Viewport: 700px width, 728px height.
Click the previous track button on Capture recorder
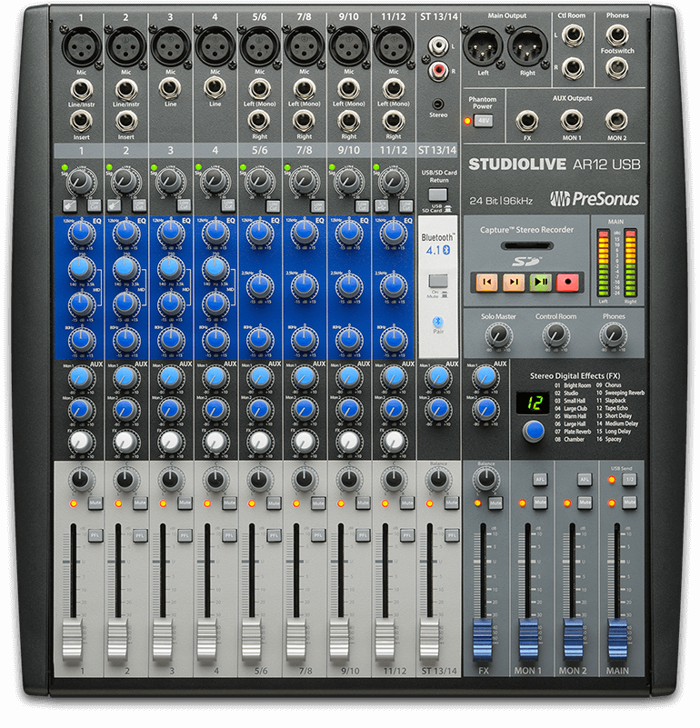[x=486, y=282]
